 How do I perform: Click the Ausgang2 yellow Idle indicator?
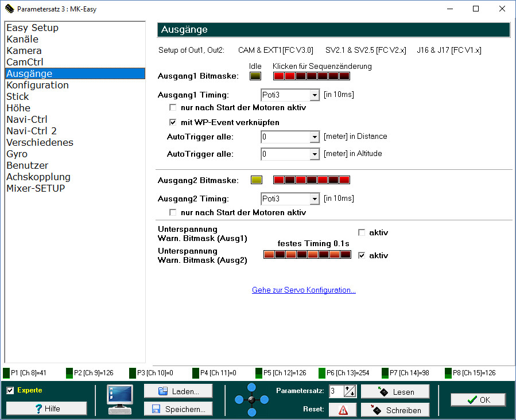[x=256, y=180]
